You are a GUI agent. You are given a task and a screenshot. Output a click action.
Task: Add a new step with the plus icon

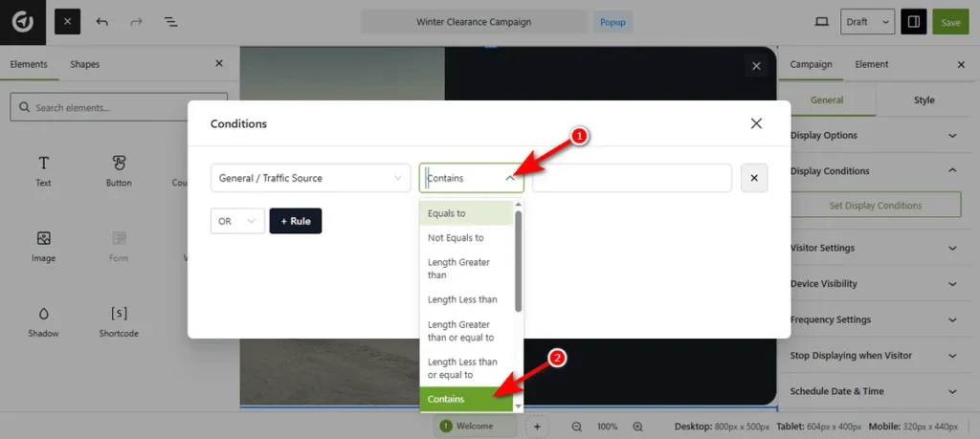[537, 427]
